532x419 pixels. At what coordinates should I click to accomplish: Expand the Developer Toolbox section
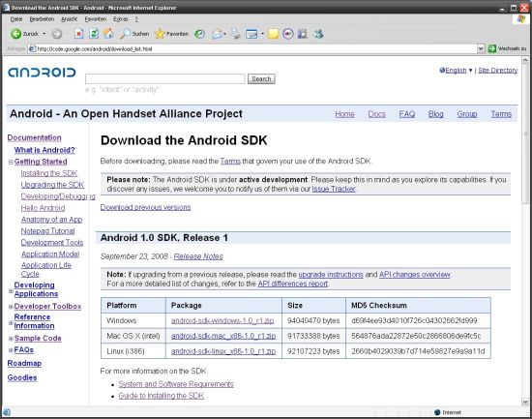[11, 307]
